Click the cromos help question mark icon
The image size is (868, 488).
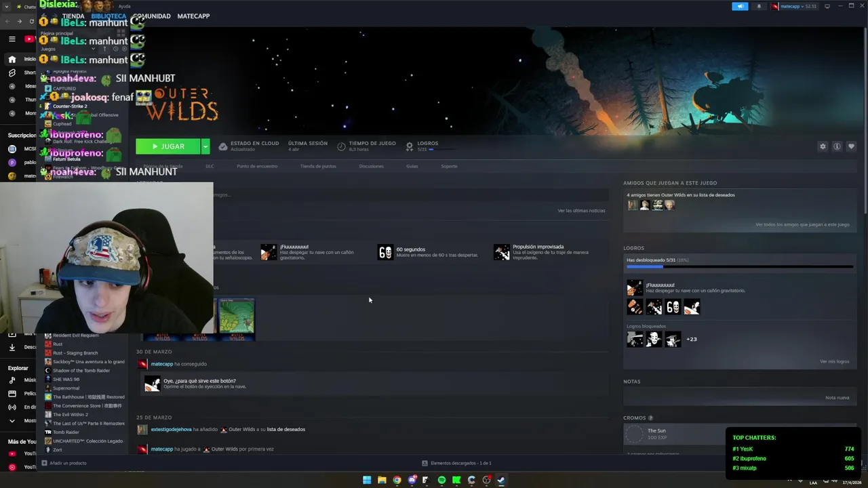point(650,418)
